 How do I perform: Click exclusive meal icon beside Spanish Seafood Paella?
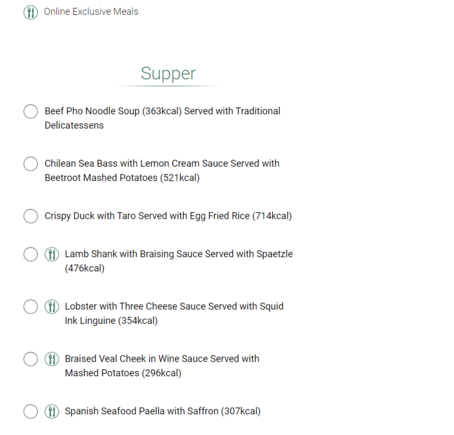52,411
